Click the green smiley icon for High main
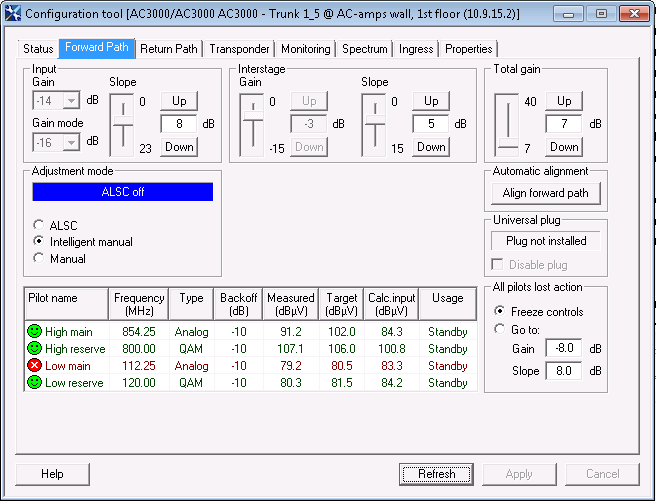Image resolution: width=656 pixels, height=501 pixels. pyautogui.click(x=34, y=331)
